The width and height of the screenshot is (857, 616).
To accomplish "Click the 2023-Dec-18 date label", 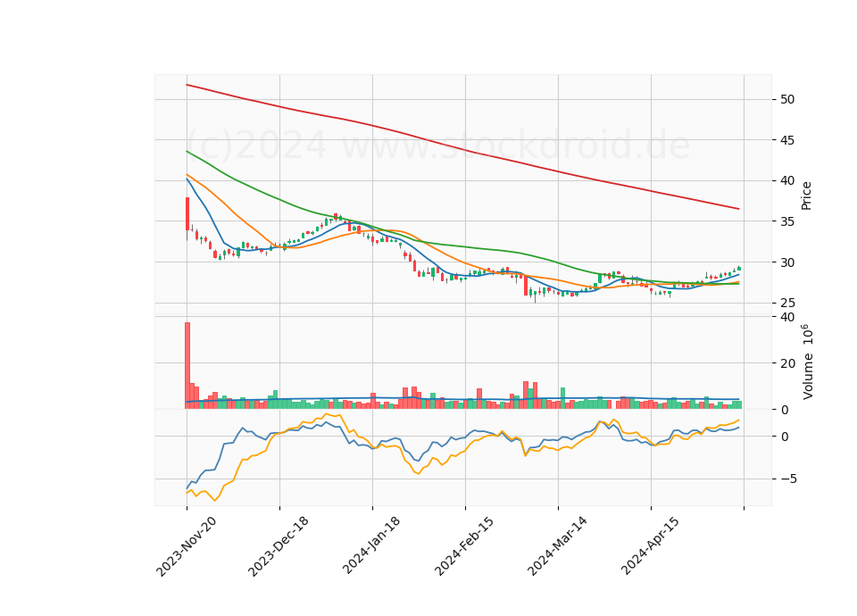I will pyautogui.click(x=279, y=546).
